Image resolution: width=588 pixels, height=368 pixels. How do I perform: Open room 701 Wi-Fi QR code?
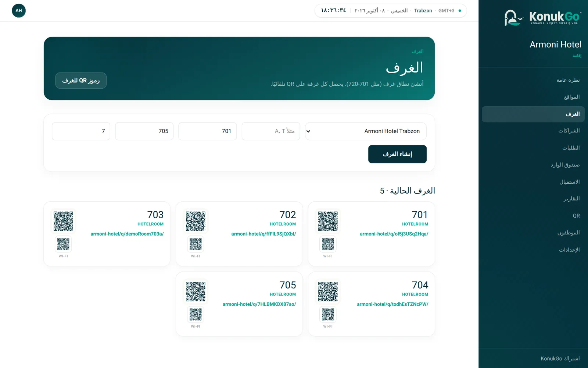coord(328,244)
